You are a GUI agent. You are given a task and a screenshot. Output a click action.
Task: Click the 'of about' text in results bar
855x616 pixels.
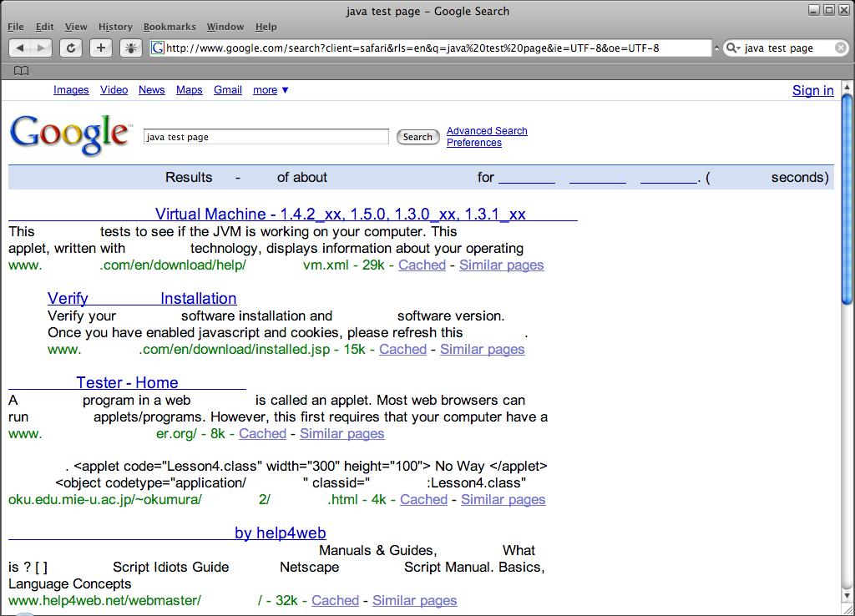coord(302,177)
